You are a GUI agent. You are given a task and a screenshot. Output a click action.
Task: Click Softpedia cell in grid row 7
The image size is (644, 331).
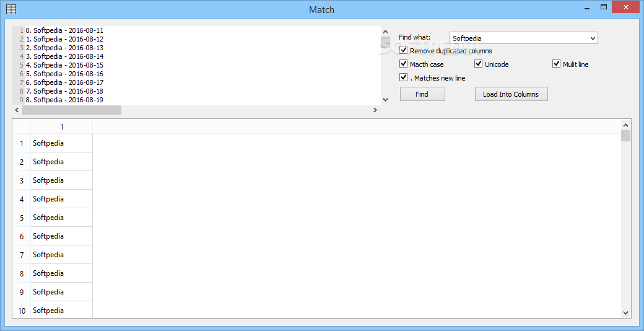tap(61, 255)
